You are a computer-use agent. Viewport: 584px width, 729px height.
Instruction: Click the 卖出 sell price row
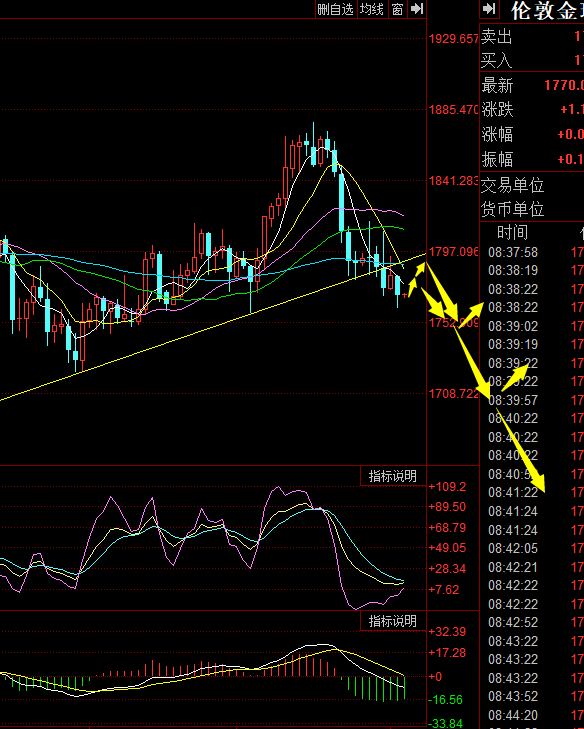tap(532, 36)
